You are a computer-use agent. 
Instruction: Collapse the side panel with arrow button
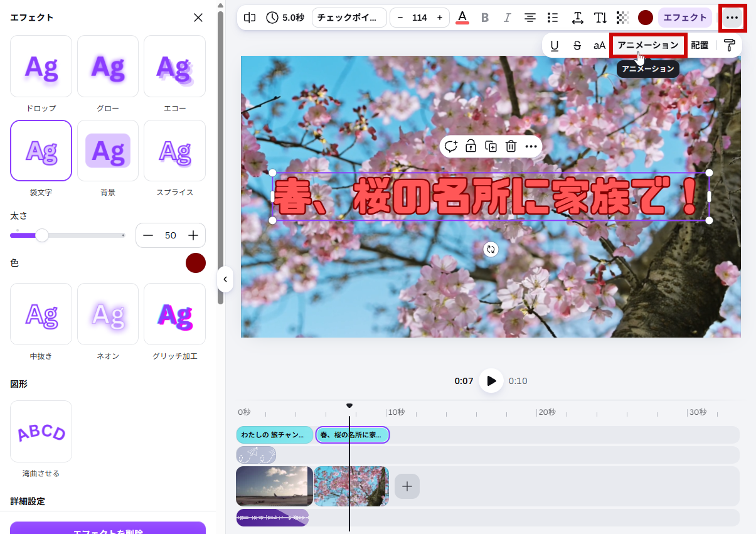225,279
